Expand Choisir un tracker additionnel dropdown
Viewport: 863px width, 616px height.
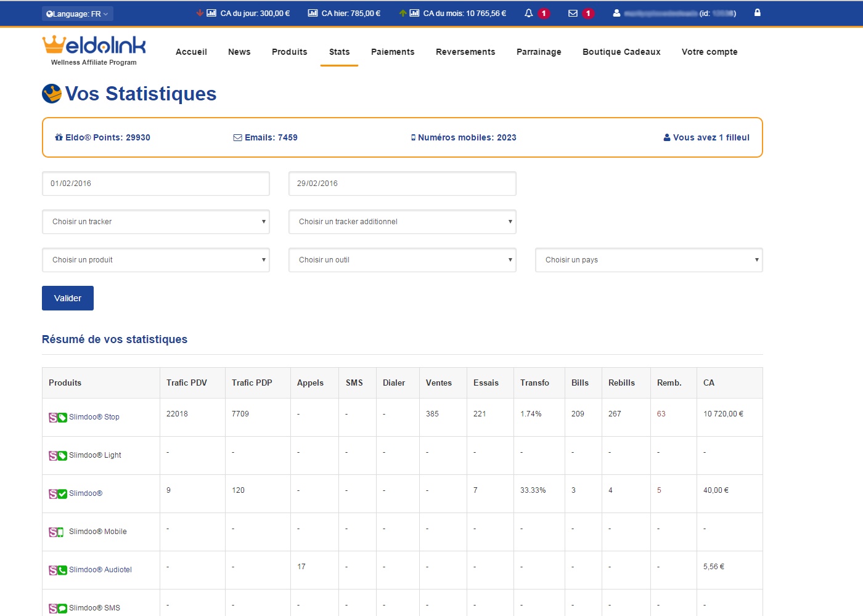(403, 222)
